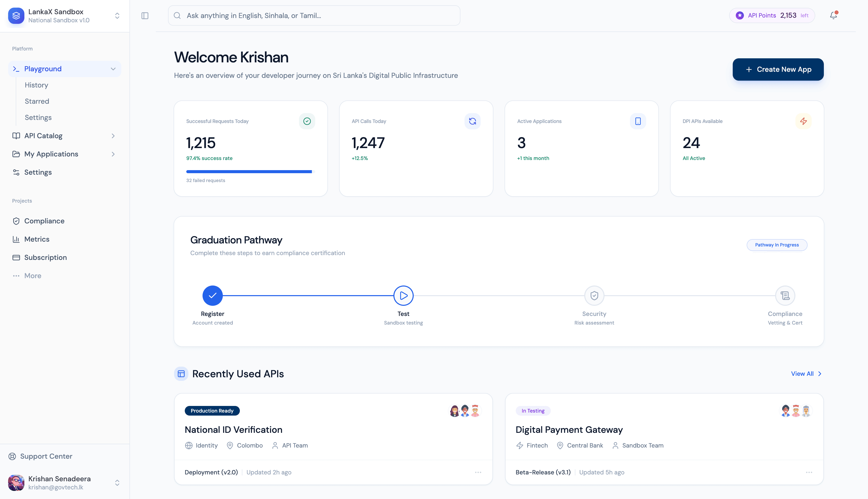Open History under Playground
868x499 pixels.
coord(36,85)
